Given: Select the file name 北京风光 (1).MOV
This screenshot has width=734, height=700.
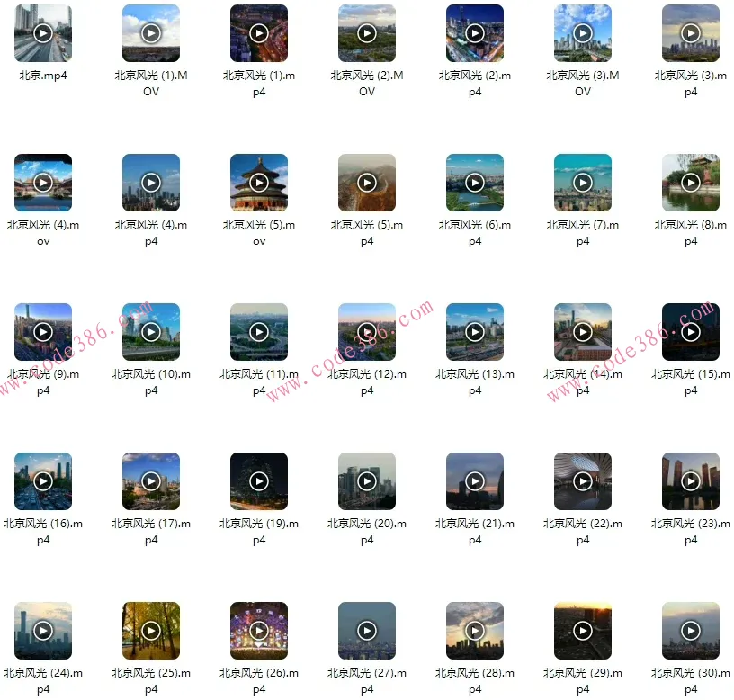Looking at the screenshot, I should tap(151, 84).
